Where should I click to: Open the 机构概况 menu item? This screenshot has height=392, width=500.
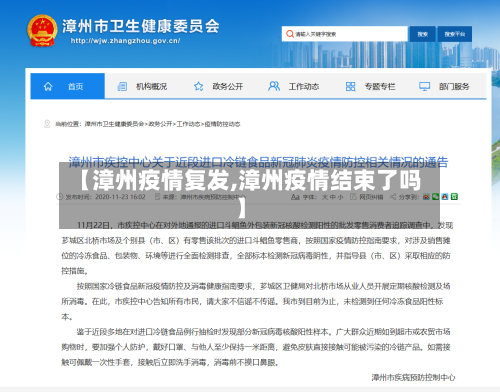point(151,87)
